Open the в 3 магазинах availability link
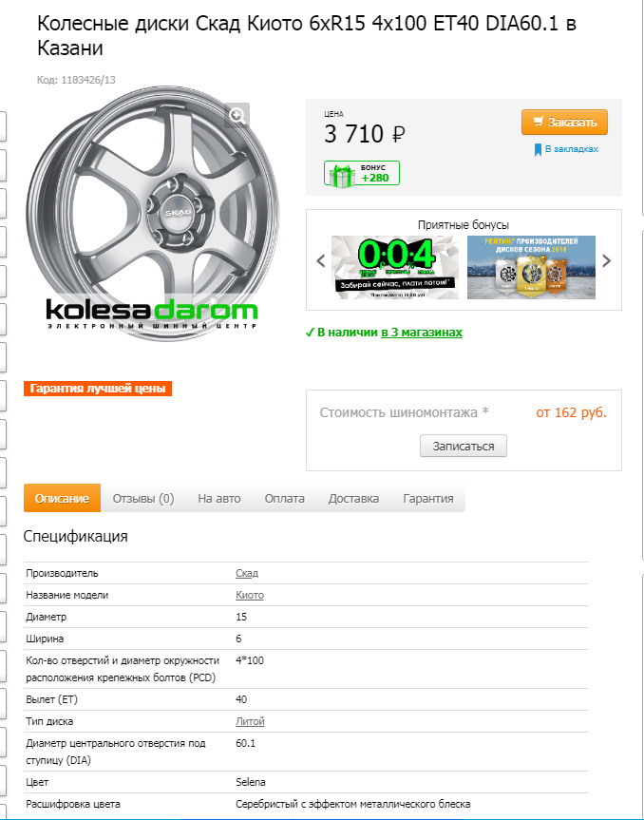Screen dimensions: 644x820 coord(422,333)
